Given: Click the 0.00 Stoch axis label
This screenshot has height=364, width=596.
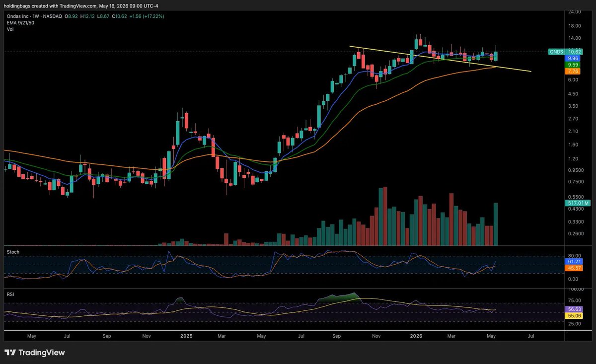Looking at the screenshot, I should pyautogui.click(x=573, y=279).
